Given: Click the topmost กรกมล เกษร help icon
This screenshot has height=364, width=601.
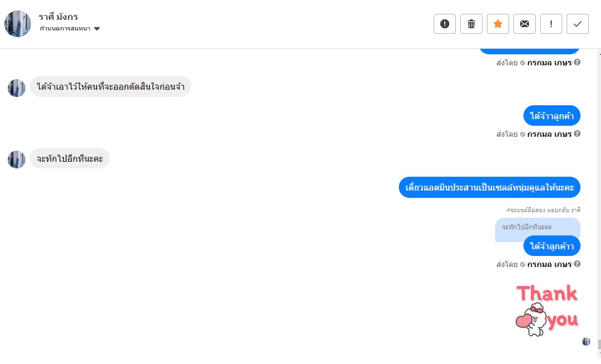Looking at the screenshot, I should 577,63.
